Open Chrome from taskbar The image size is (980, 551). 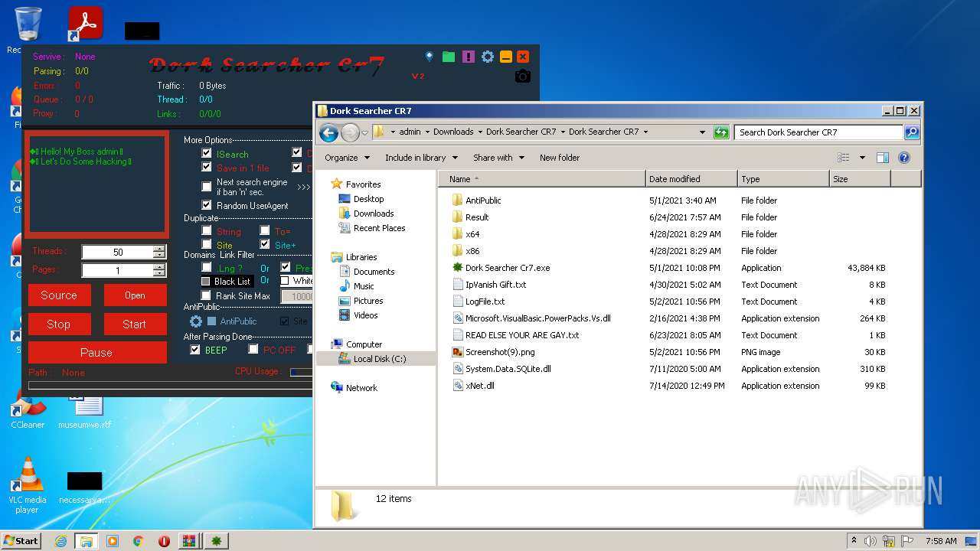[x=138, y=541]
